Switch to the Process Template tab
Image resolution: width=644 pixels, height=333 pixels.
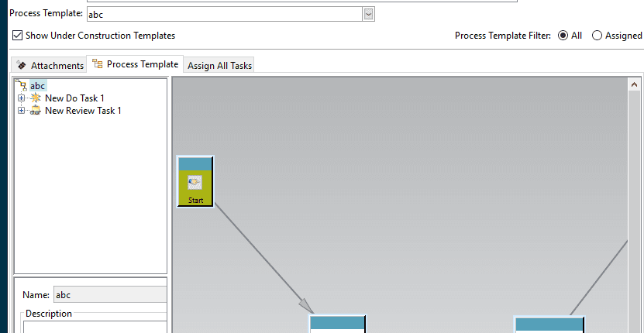tap(135, 64)
